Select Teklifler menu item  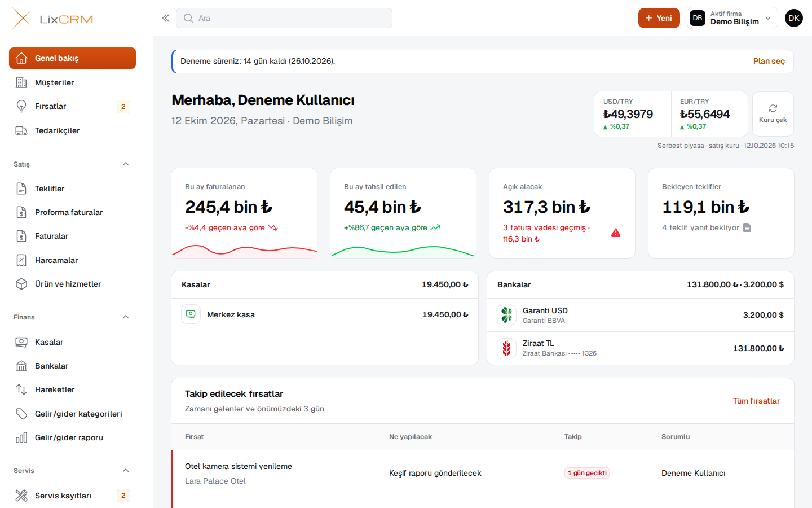point(72,189)
